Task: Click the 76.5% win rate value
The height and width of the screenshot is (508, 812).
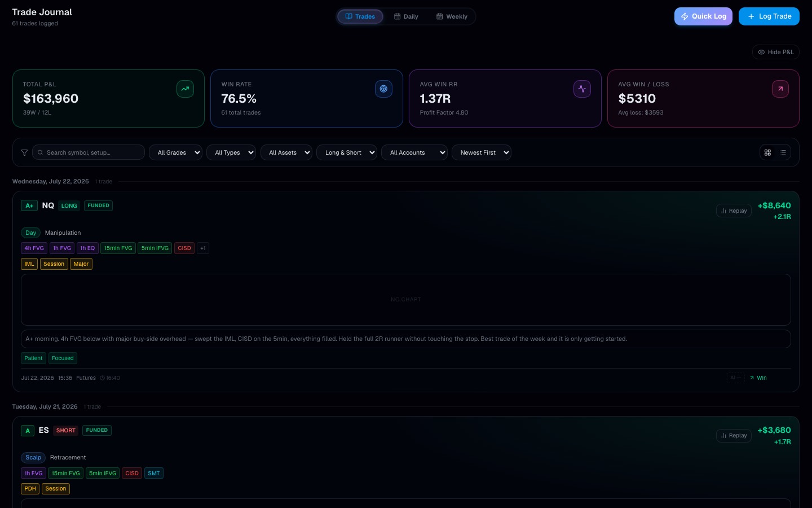Action: pyautogui.click(x=239, y=99)
